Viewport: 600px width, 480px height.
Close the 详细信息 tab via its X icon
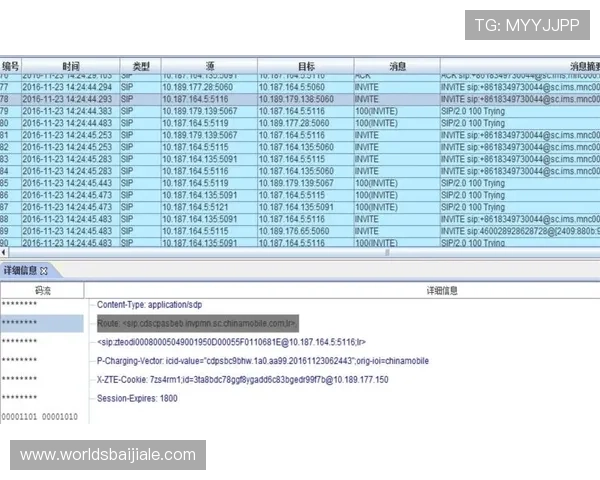(x=44, y=271)
